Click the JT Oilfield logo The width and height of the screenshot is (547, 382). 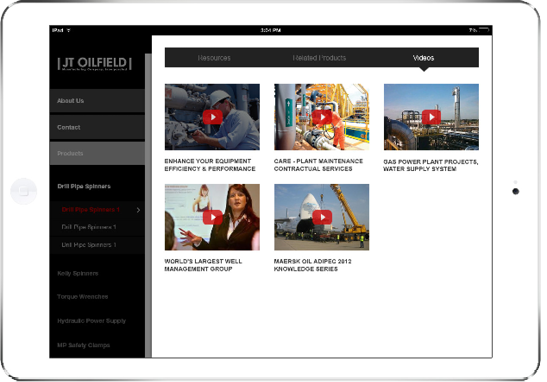(95, 63)
